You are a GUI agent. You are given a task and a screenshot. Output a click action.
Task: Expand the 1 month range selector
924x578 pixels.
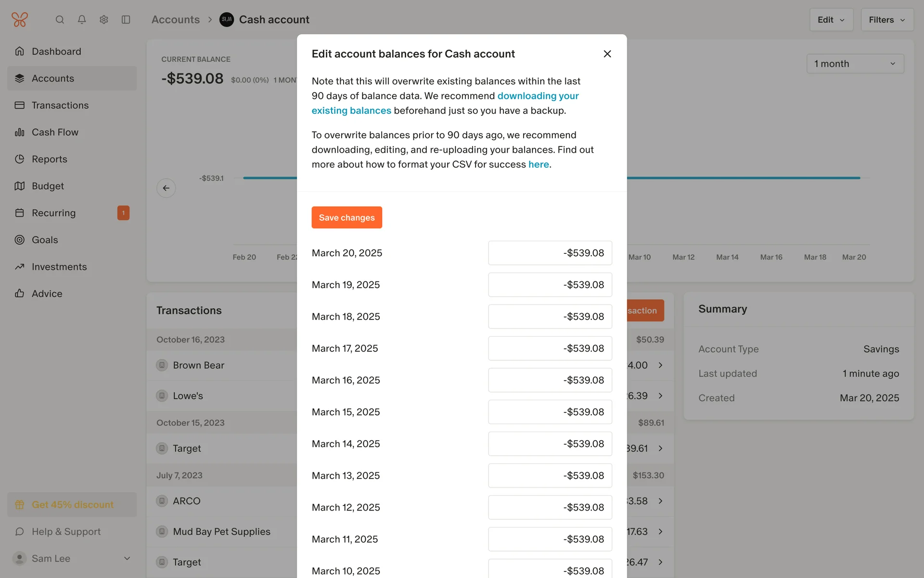point(855,64)
